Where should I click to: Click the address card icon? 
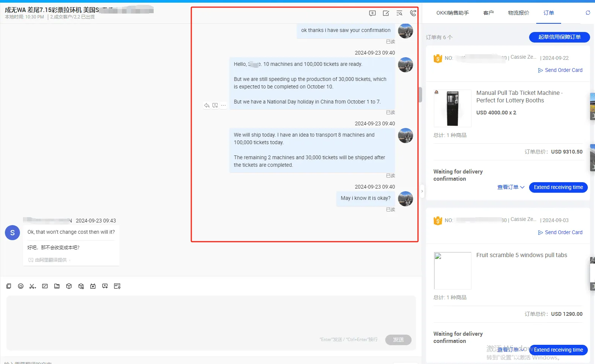pyautogui.click(x=117, y=286)
